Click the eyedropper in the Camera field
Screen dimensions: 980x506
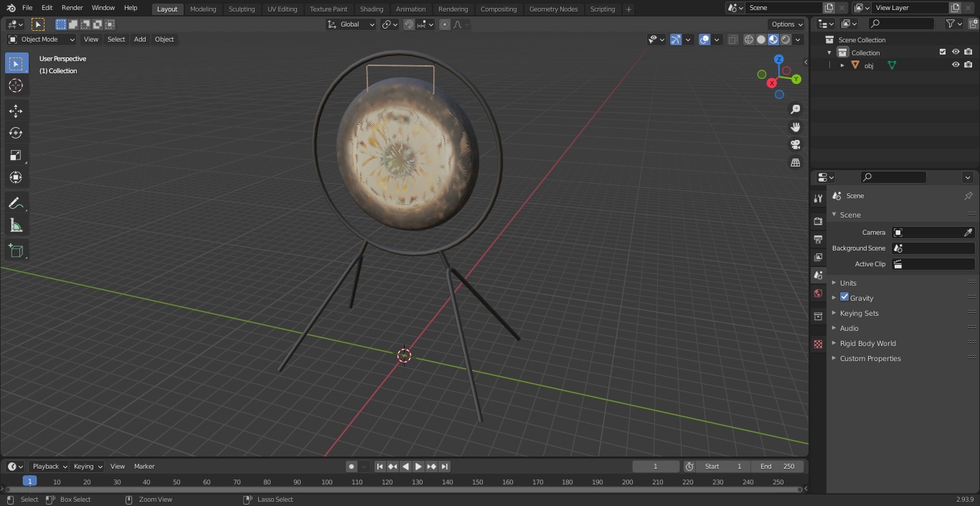[968, 233]
